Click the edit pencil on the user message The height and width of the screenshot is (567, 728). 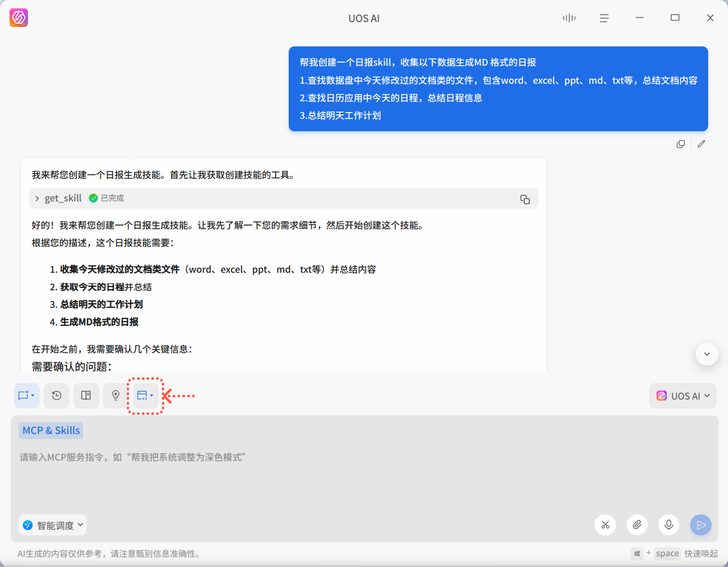pos(701,144)
